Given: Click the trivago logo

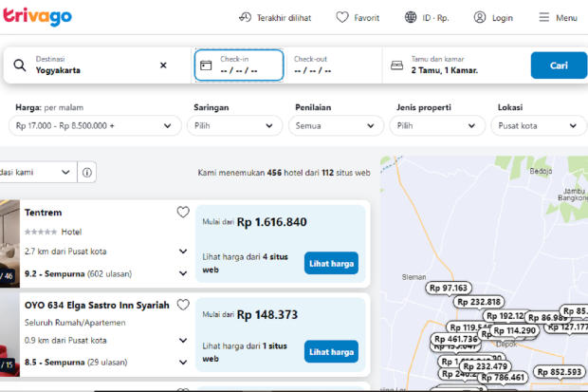Looking at the screenshot, I should (x=37, y=16).
